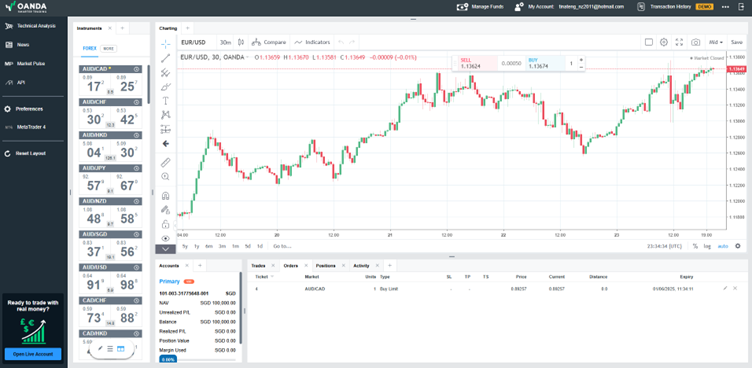Open the chart layout selector square icon
The width and height of the screenshot is (752, 368).
coord(649,42)
